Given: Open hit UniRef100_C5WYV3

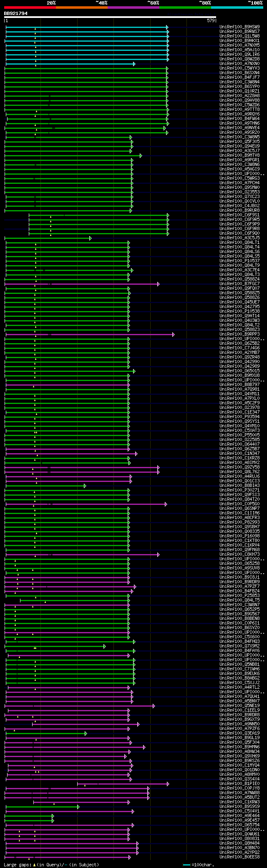Looking at the screenshot, I should [x=239, y=68].
